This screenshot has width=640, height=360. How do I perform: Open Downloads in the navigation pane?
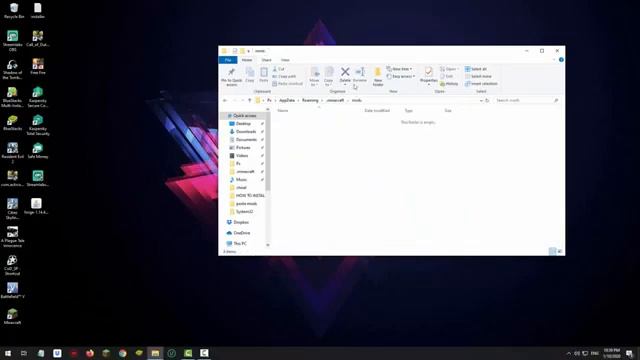point(246,132)
